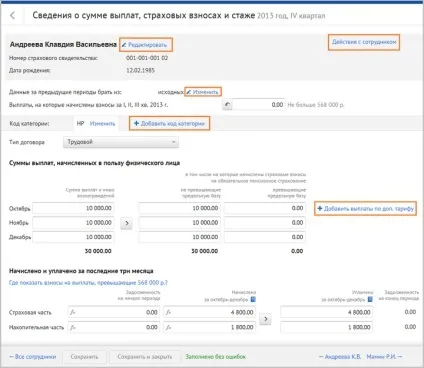The width and height of the screenshot is (424, 368).
Task: Edit November total payments field
Action: pyautogui.click(x=73, y=223)
